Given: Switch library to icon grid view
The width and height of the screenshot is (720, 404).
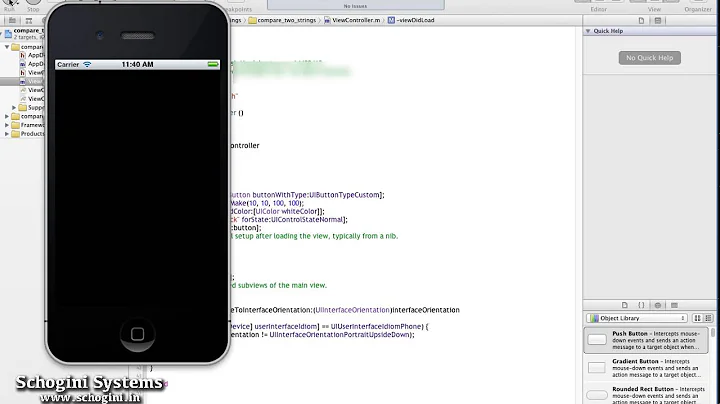Looking at the screenshot, I should (x=698, y=318).
